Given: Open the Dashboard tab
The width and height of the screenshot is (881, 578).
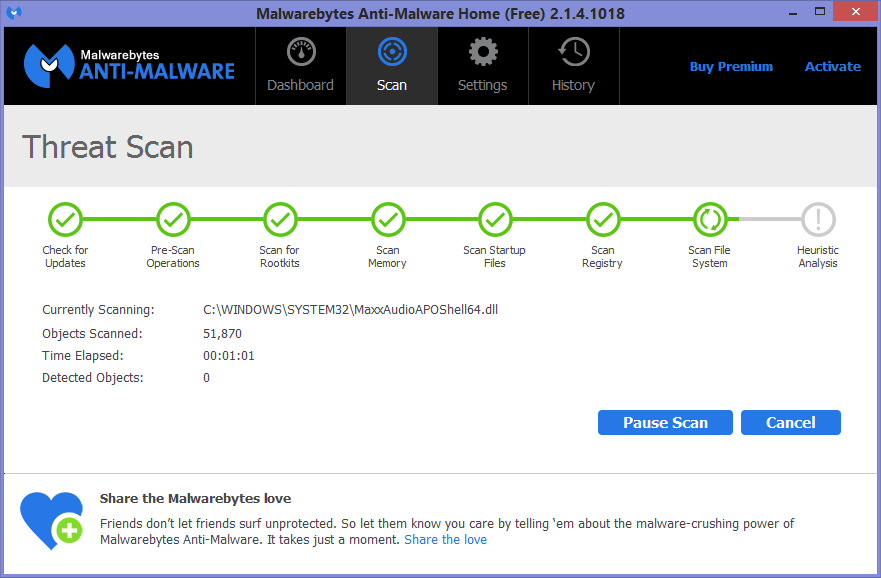Looking at the screenshot, I should (301, 66).
